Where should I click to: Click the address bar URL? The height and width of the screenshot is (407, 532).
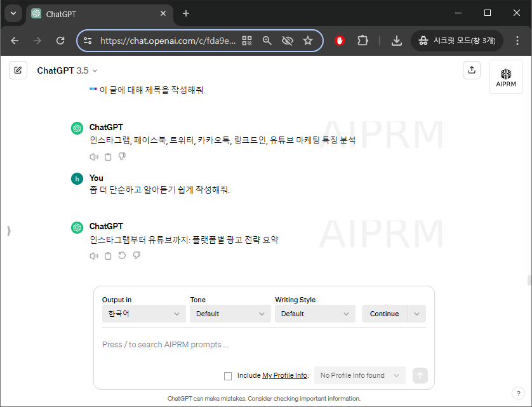[168, 41]
